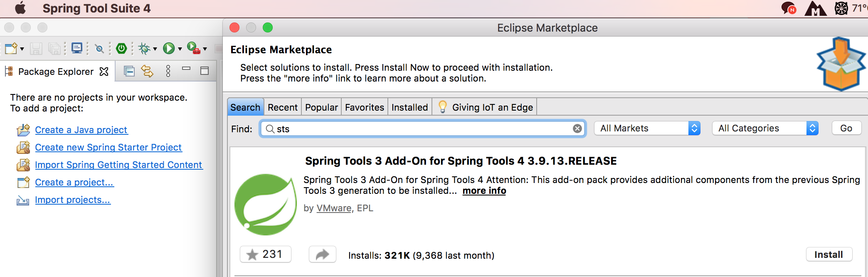The image size is (868, 277).
Task: Expand the External Tools dropdown arrow
Action: click(205, 49)
